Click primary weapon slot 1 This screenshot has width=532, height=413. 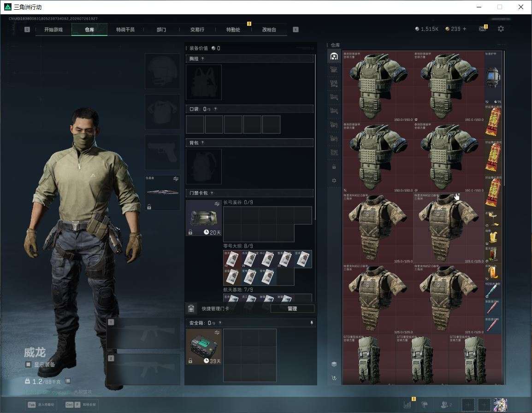(143, 333)
